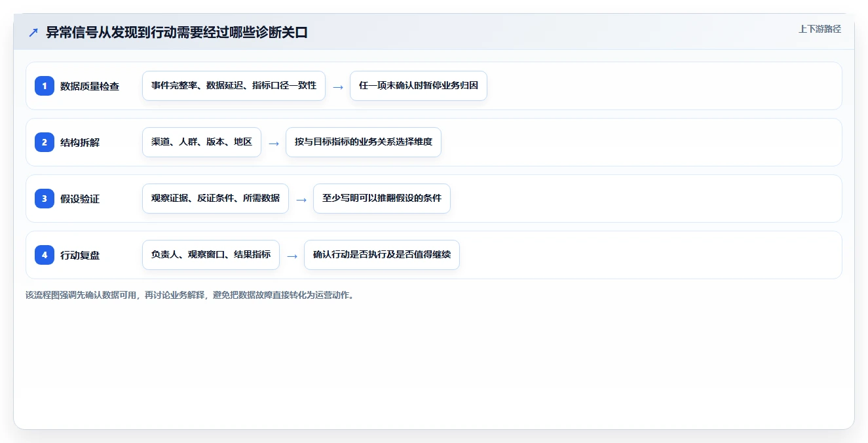Click the arrow in the 假设验证 row
This screenshot has height=443, width=868.
301,199
